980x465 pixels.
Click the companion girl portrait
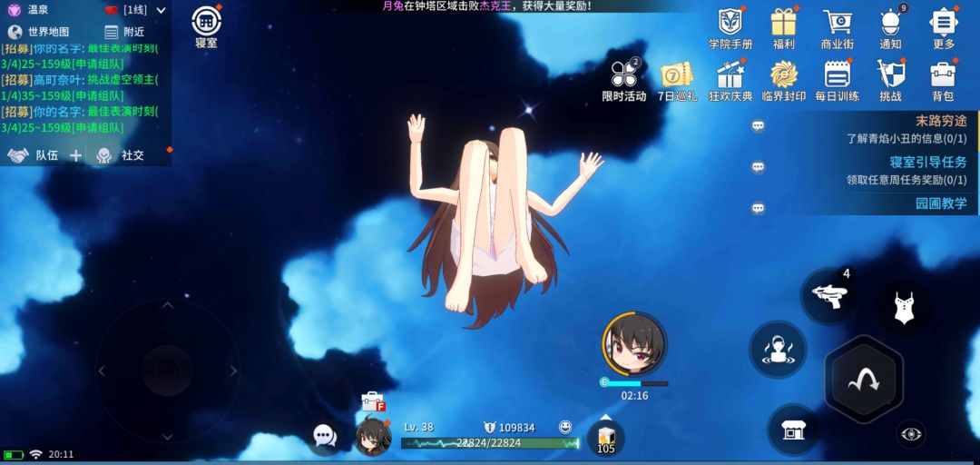[x=633, y=343]
